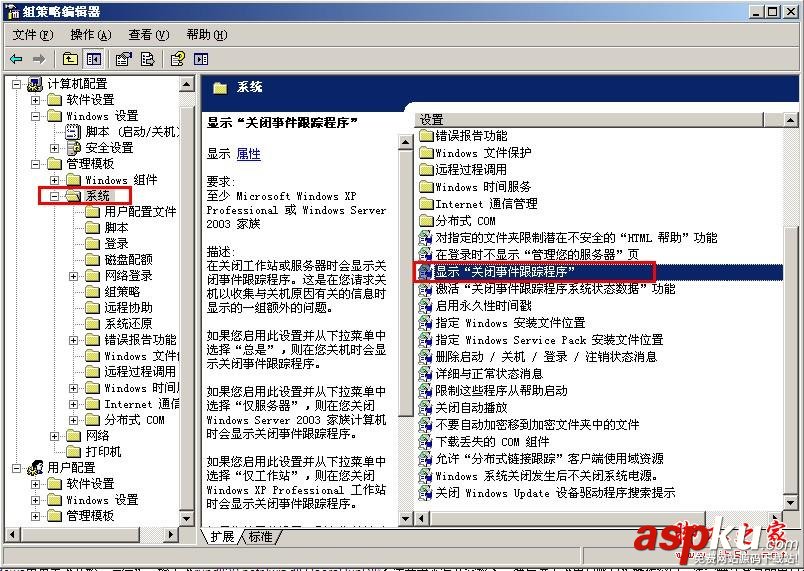Switch to the 标准 tab
This screenshot has width=804, height=571.
260,536
